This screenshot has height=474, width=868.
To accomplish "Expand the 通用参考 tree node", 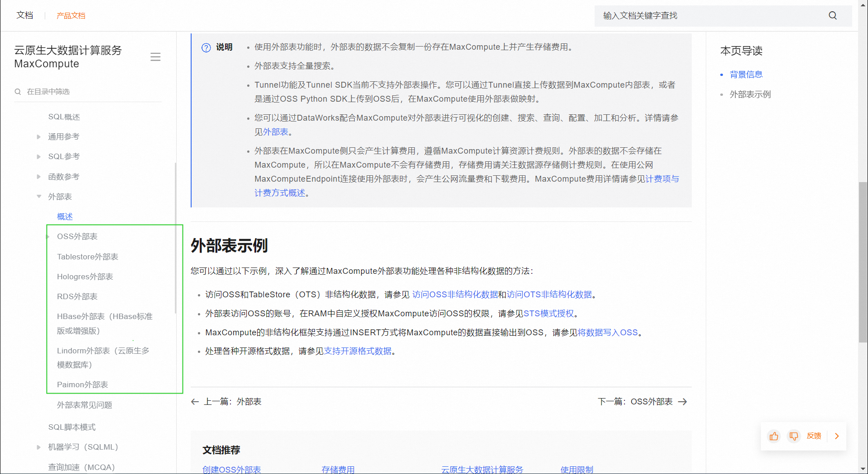I will (x=39, y=136).
